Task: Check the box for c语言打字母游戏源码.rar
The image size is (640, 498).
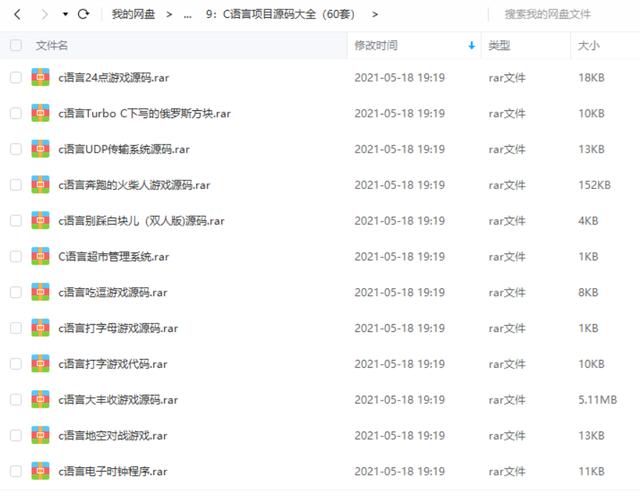Action: click(x=16, y=328)
